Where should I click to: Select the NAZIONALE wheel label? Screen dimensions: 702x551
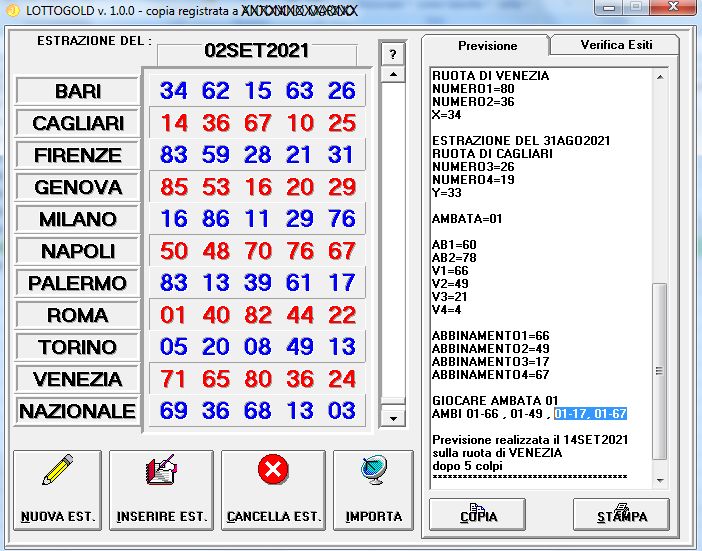(x=77, y=411)
